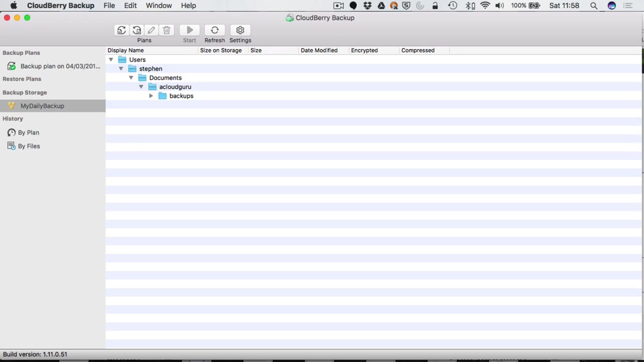Screen dimensions: 644x362
Task: Click the By Files history icon
Action: [12, 146]
